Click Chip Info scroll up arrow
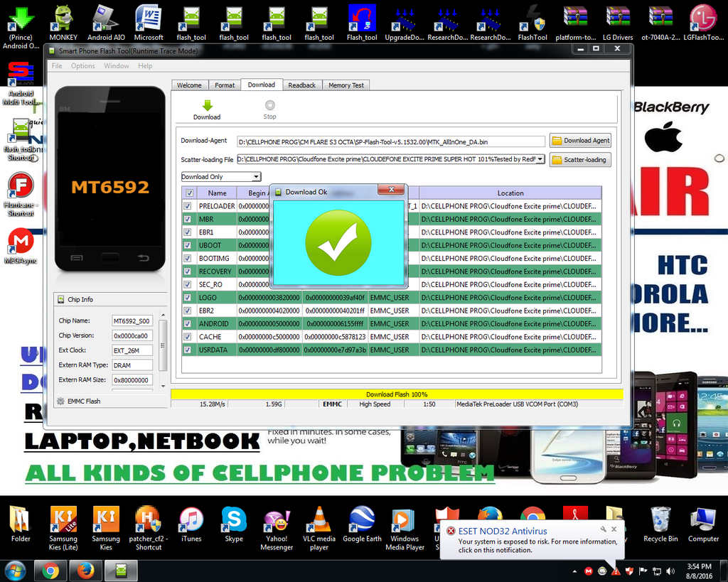 [x=163, y=315]
